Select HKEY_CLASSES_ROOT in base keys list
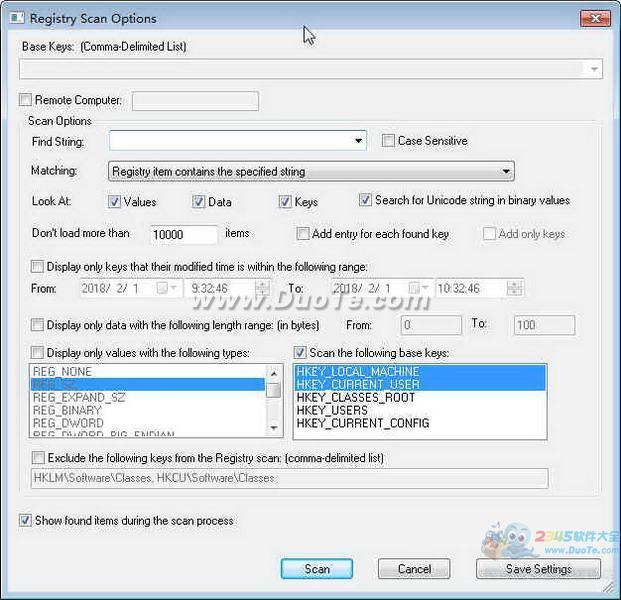This screenshot has width=621, height=600. pos(355,398)
